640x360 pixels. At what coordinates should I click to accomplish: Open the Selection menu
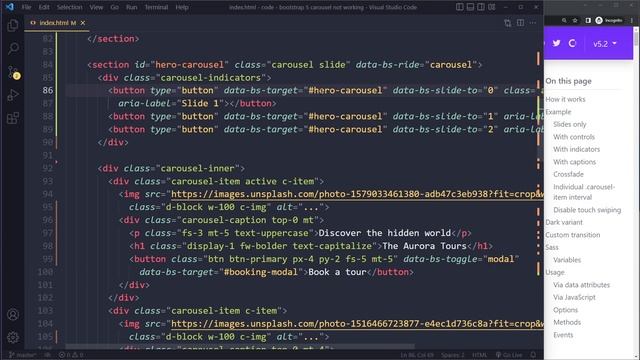click(x=69, y=7)
